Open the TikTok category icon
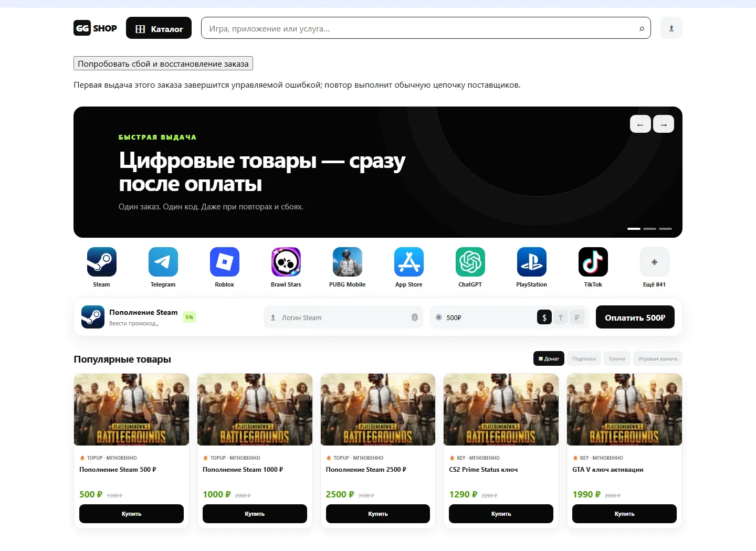The height and width of the screenshot is (551, 756). [x=593, y=262]
